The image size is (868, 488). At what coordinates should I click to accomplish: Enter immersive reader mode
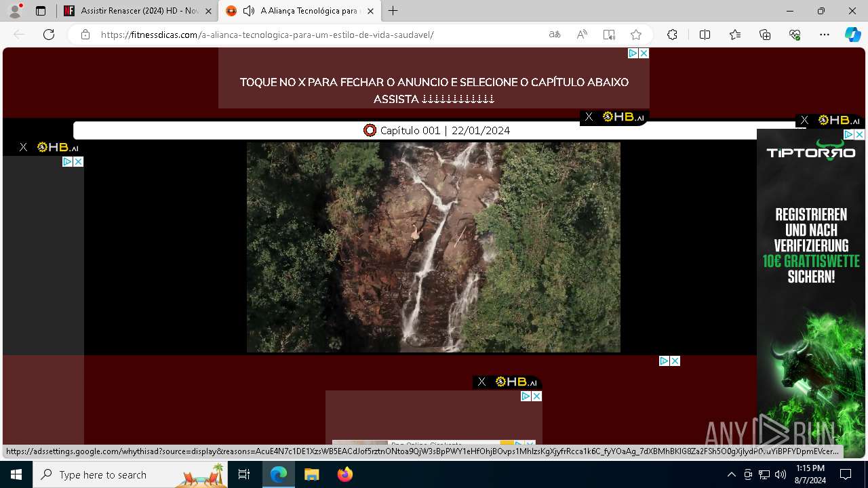coord(609,35)
